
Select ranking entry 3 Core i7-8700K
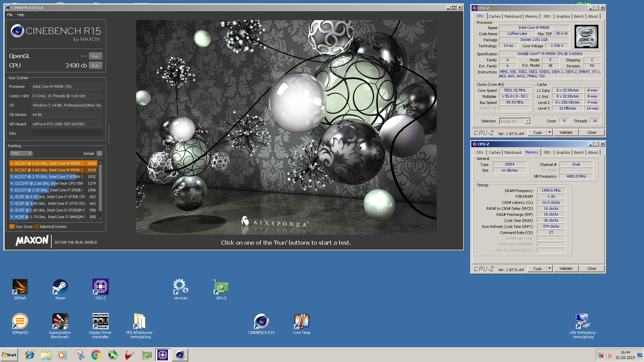tap(53, 177)
